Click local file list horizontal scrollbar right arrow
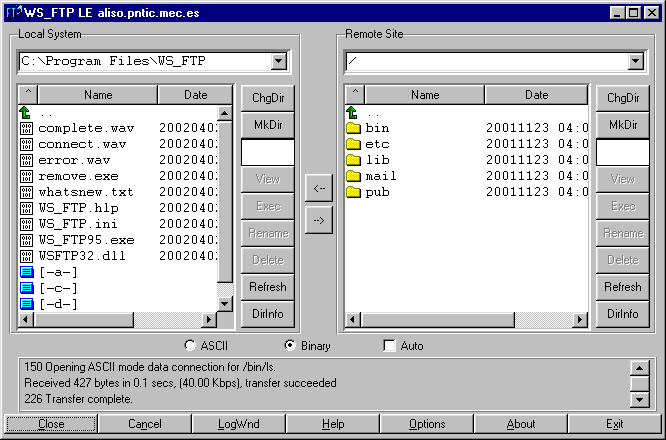Screen dimensions: 666x440 209,319
